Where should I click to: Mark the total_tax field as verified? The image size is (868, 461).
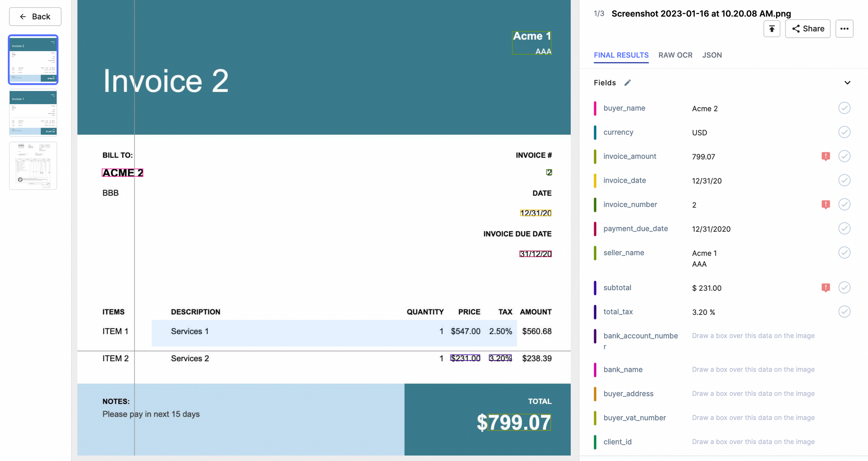click(844, 312)
